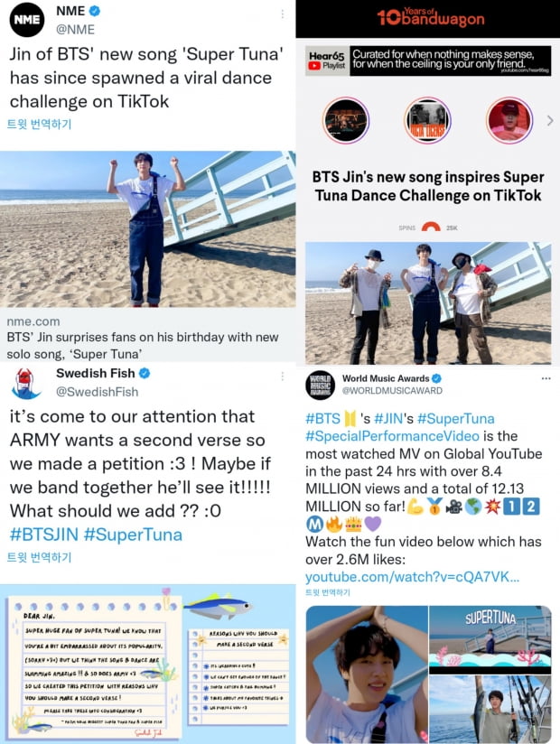
Task: Open Super Tuna Dance Challenge headline
Action: point(428,186)
